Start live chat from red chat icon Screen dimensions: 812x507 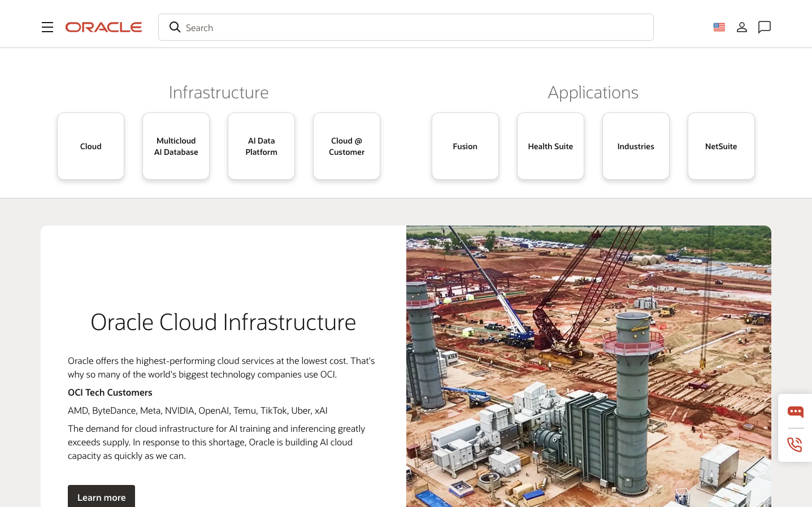coord(795,411)
